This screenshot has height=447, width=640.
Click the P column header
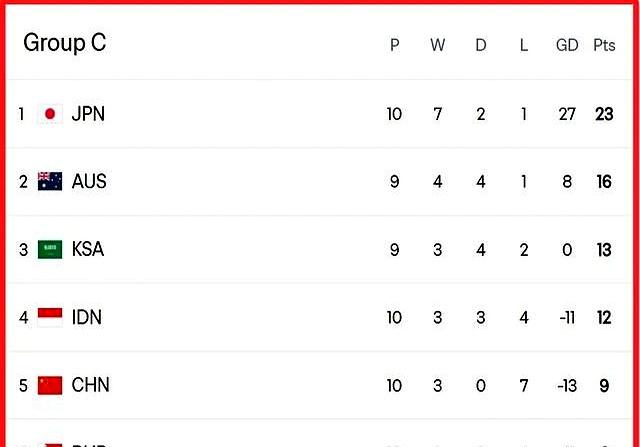click(394, 45)
